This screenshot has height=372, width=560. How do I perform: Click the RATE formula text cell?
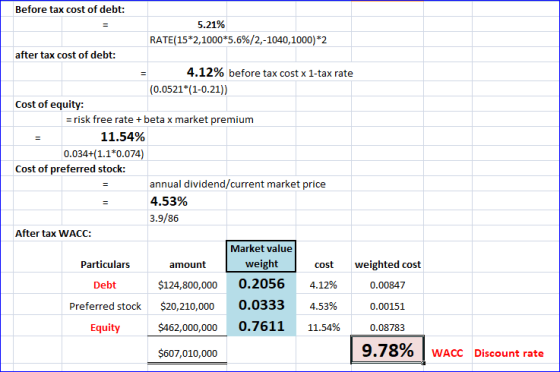[x=238, y=40]
